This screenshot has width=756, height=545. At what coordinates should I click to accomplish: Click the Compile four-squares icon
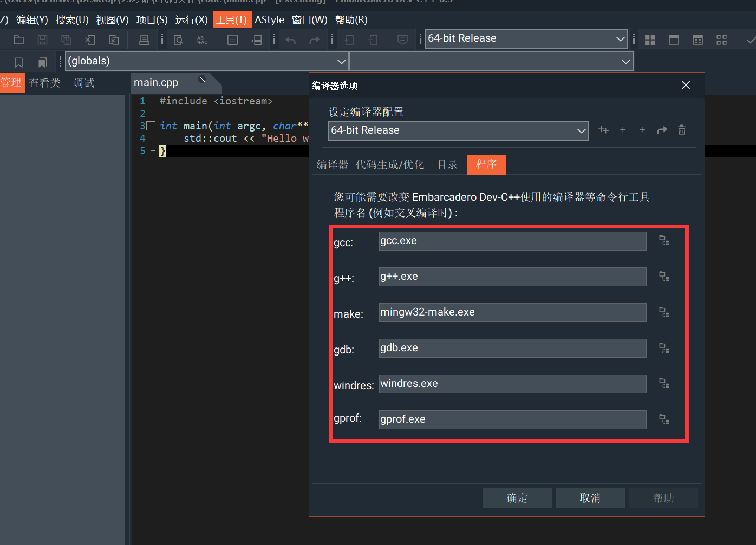coord(650,40)
